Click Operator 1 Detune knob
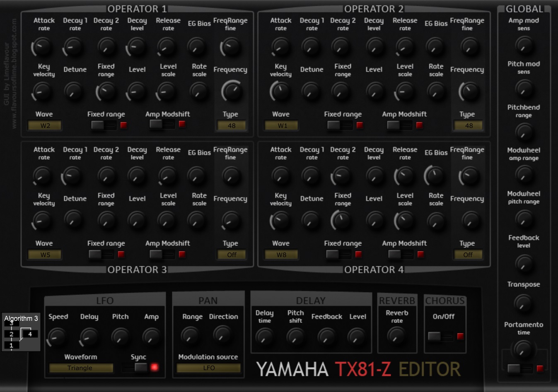This screenshot has height=392, width=558. click(73, 91)
